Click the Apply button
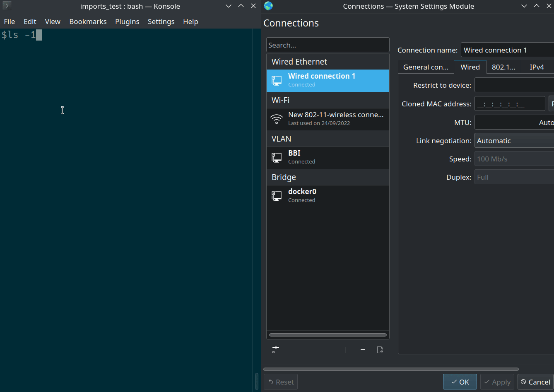This screenshot has width=554, height=392. 497,382
